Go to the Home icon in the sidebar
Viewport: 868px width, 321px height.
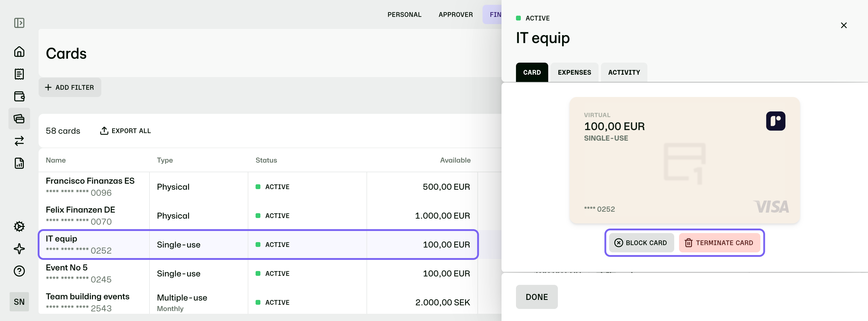coord(19,51)
